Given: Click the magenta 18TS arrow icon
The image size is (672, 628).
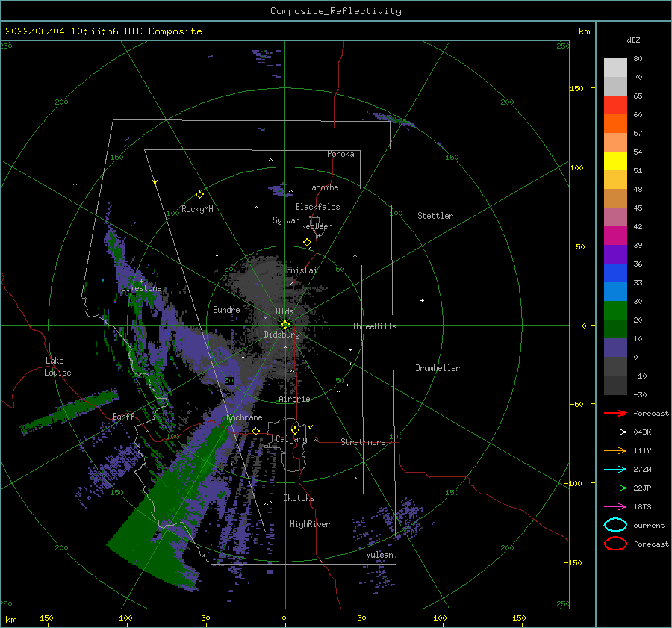Looking at the screenshot, I should 615,507.
